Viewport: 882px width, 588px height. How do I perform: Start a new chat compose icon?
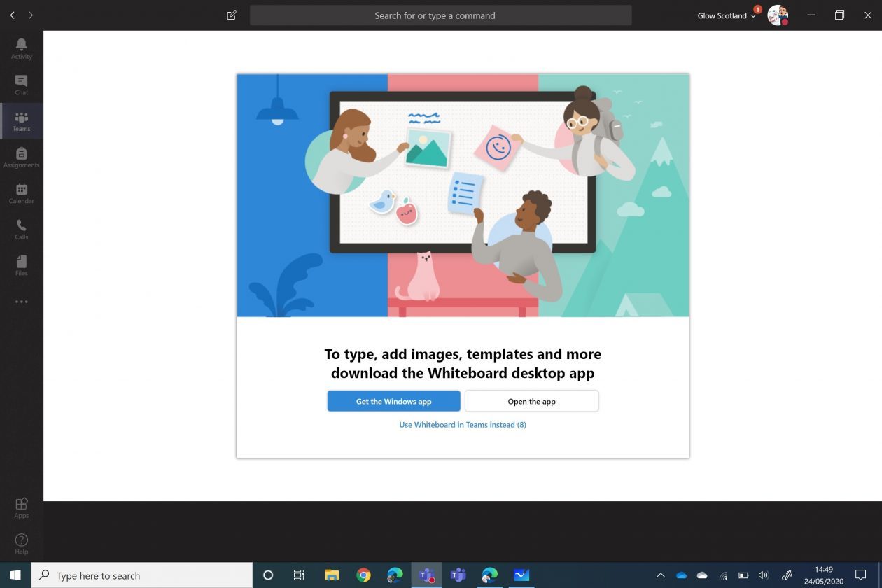(x=232, y=15)
